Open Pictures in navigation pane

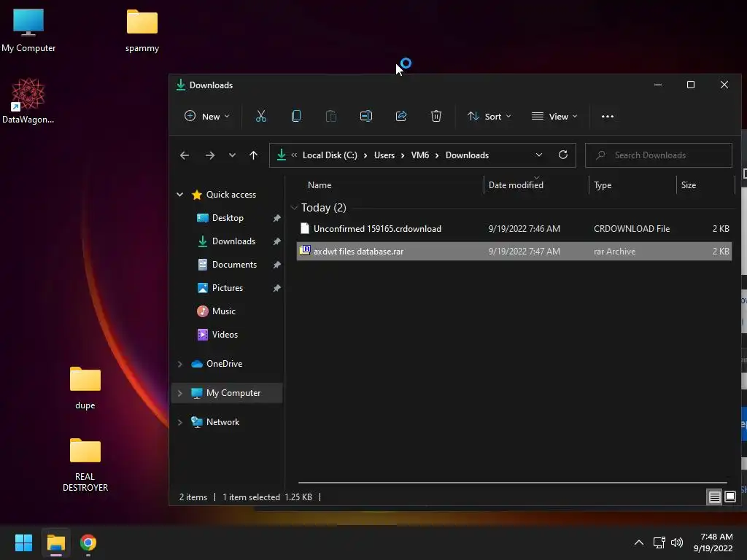click(228, 287)
